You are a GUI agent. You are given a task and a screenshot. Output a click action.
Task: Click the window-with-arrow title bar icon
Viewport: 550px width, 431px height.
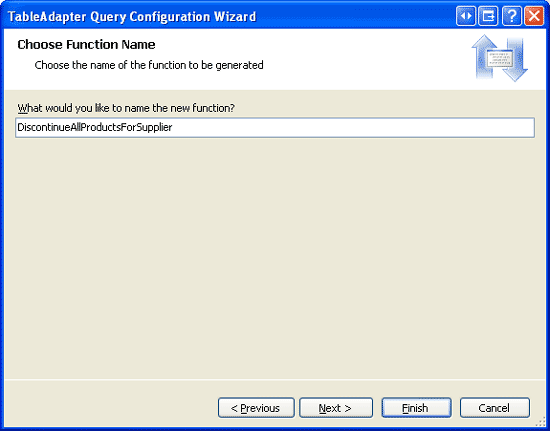pos(488,16)
